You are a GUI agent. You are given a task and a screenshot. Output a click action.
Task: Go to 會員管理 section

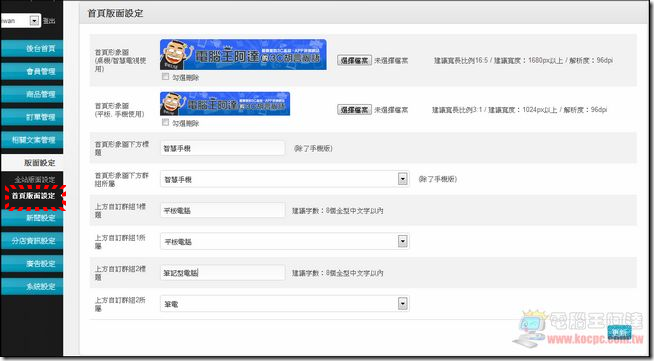pos(32,71)
